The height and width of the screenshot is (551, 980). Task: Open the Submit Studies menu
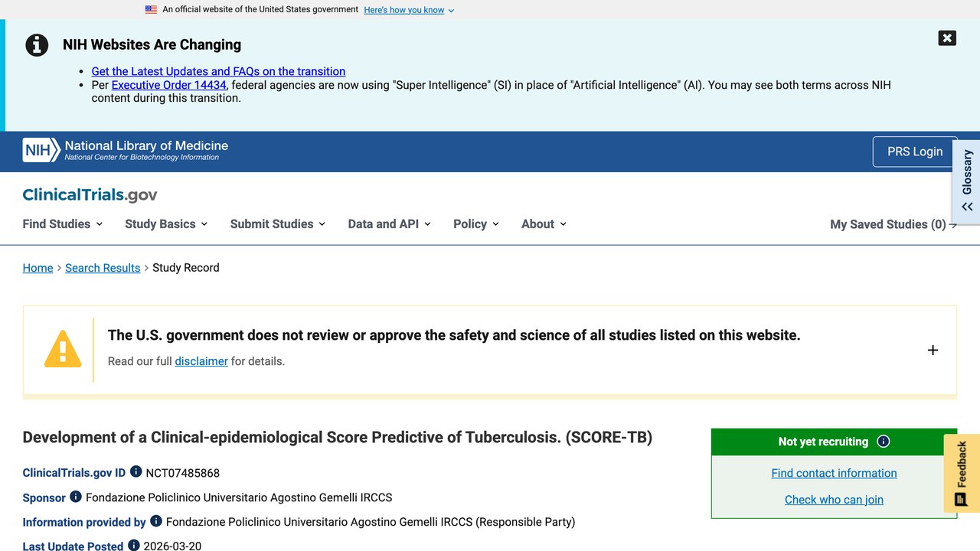(278, 224)
